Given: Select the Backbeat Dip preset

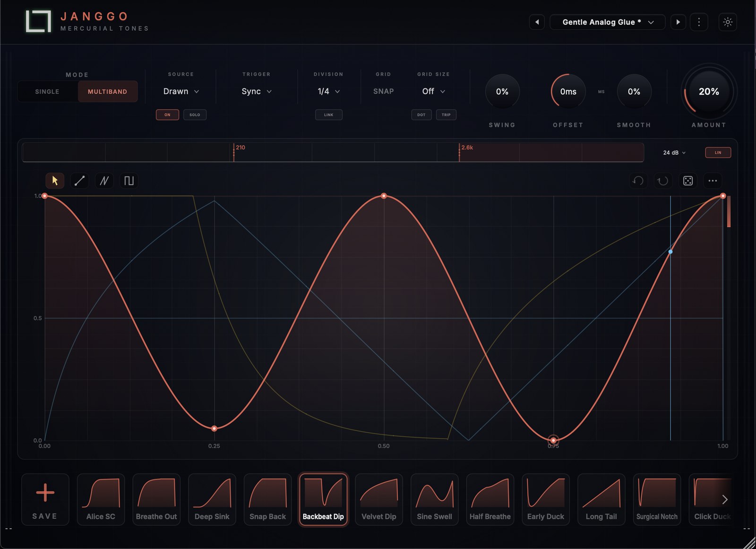Looking at the screenshot, I should tap(323, 499).
